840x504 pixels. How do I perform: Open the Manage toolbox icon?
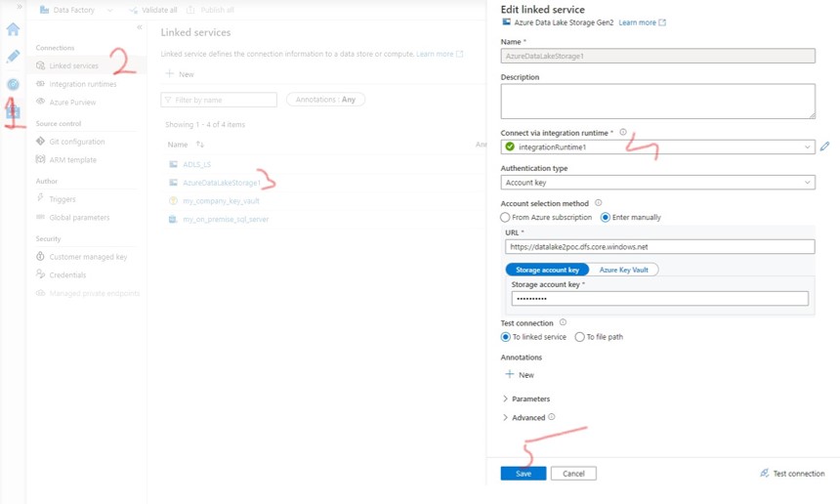13,112
